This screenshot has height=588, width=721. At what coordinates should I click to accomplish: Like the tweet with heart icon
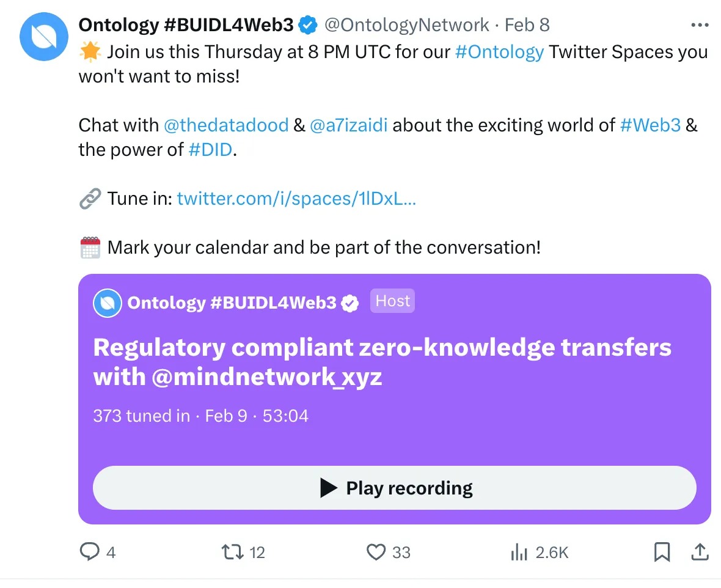[x=376, y=553]
